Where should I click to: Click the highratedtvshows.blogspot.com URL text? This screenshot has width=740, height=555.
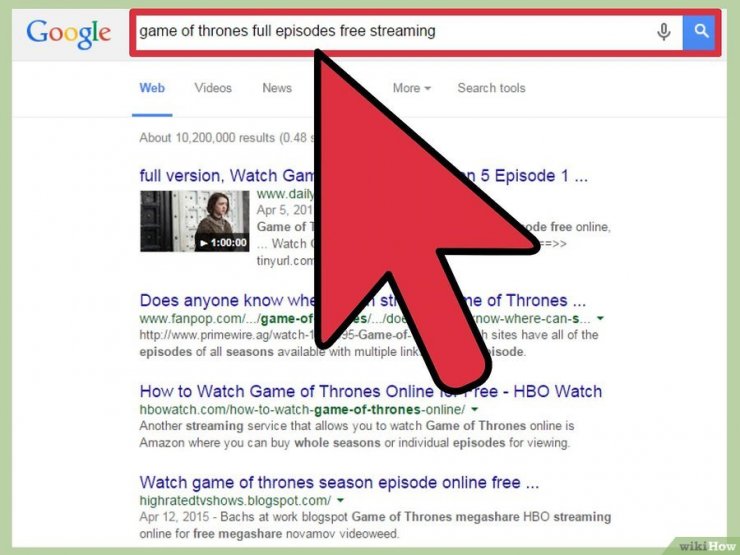coord(235,500)
